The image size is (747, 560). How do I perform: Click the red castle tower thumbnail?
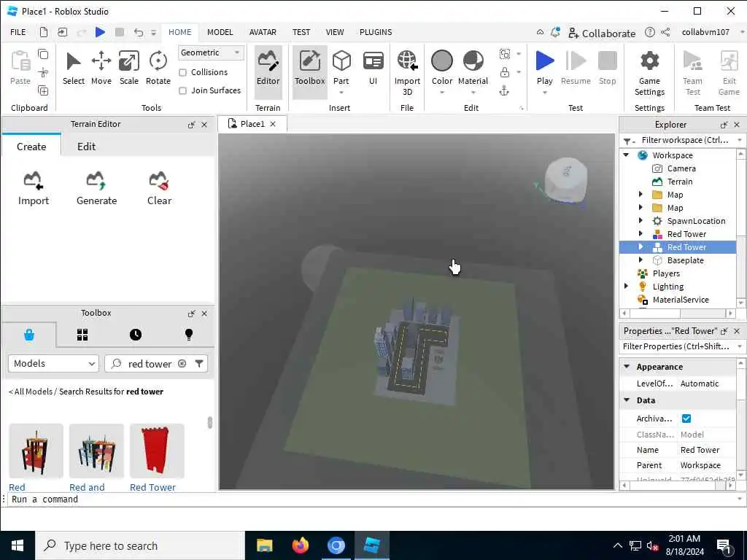pyautogui.click(x=157, y=451)
